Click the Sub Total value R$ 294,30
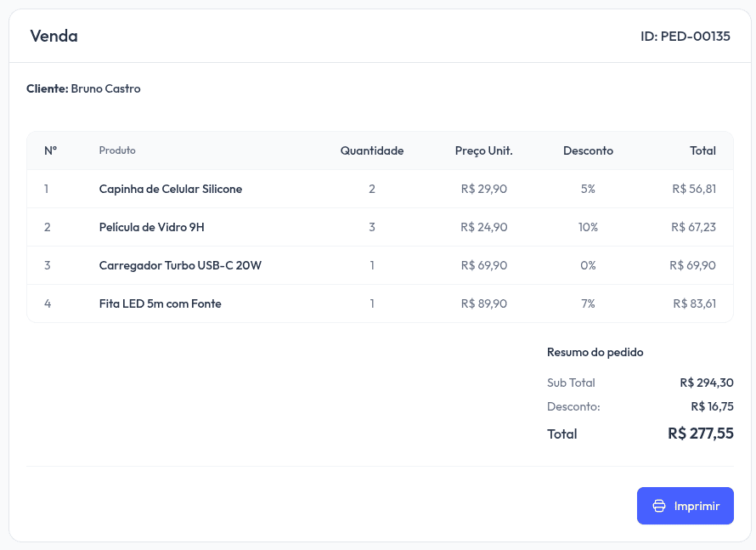 (x=707, y=383)
